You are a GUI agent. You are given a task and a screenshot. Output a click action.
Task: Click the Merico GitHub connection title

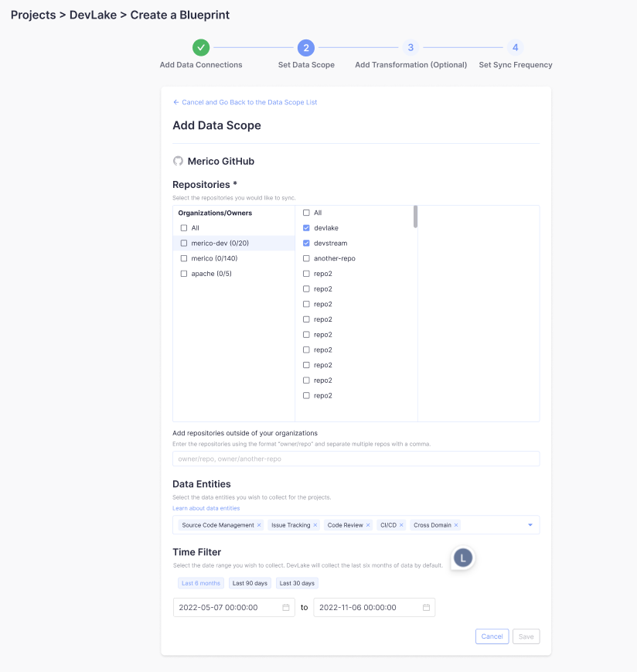(x=221, y=161)
